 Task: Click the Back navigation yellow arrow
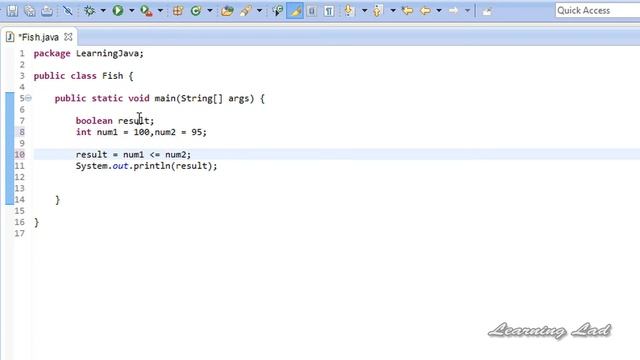[425, 11]
